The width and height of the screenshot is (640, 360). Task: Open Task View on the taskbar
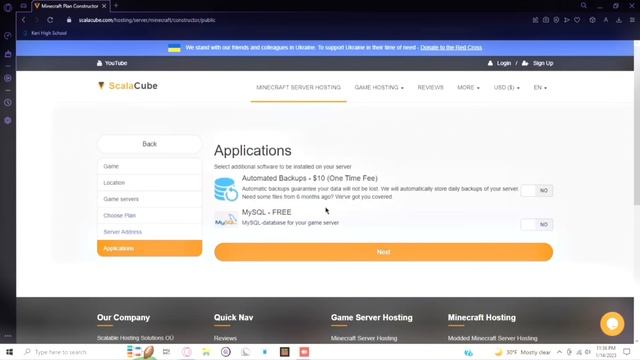tap(166, 352)
